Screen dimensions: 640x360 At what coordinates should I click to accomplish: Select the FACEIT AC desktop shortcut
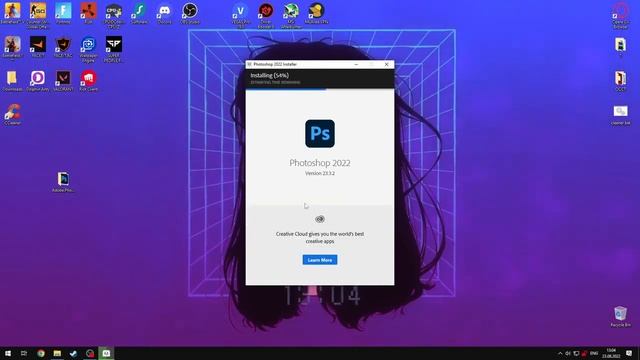coord(63,47)
